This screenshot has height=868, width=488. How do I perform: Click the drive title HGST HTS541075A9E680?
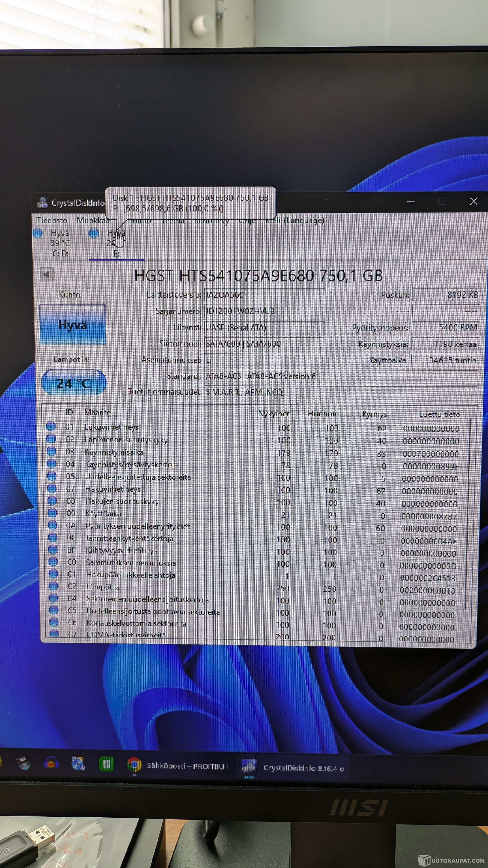[x=258, y=276]
